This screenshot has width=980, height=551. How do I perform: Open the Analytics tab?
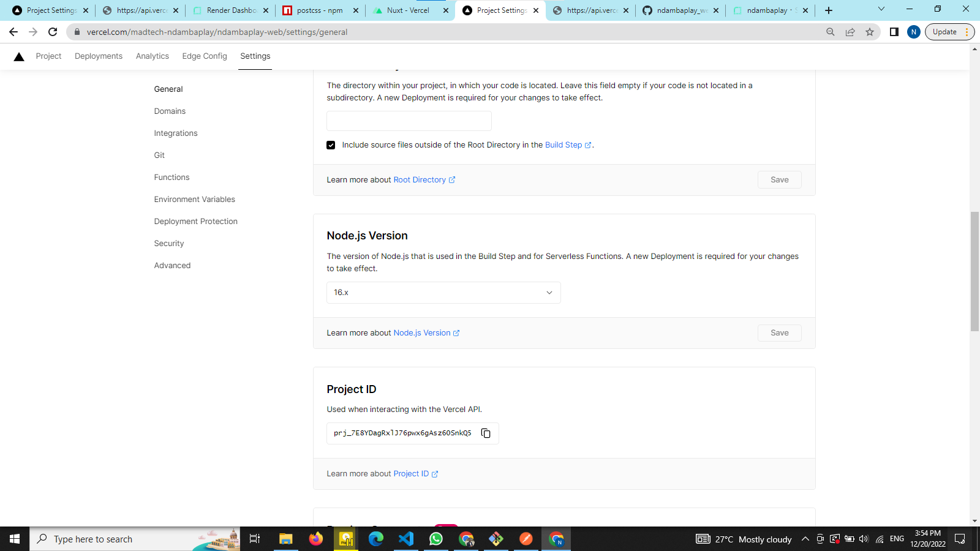153,56
